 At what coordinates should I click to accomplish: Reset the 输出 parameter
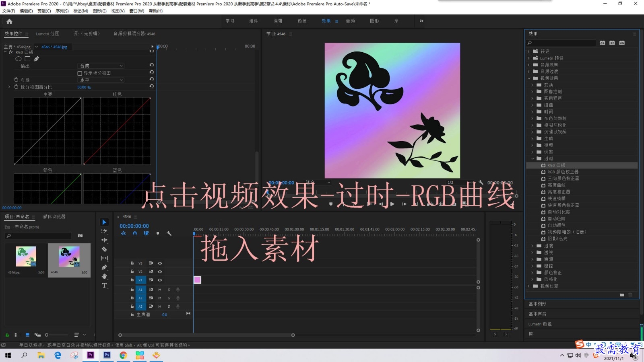coord(151,65)
